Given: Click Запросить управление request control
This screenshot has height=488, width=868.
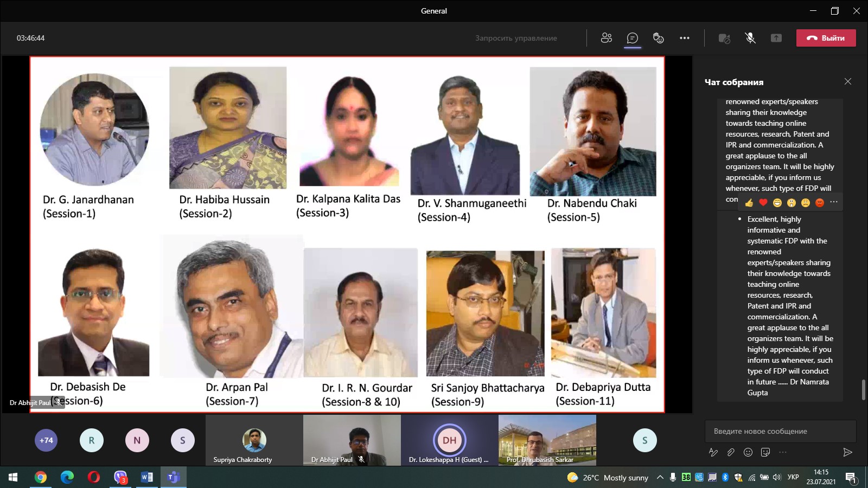Looking at the screenshot, I should click(x=516, y=38).
